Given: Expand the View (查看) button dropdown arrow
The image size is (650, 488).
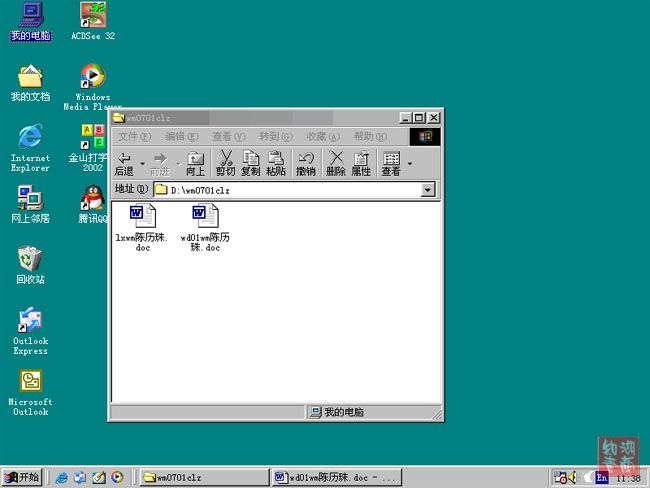Looking at the screenshot, I should pos(409,163).
